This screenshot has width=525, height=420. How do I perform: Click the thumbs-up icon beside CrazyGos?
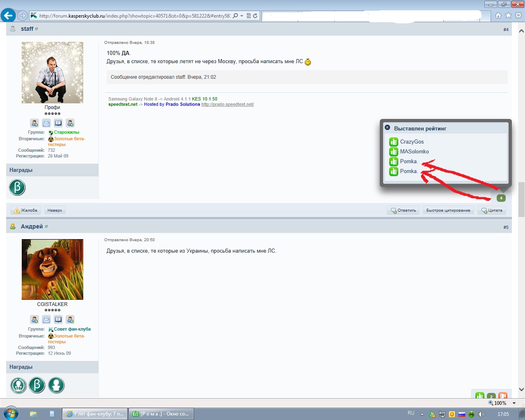pyautogui.click(x=394, y=142)
